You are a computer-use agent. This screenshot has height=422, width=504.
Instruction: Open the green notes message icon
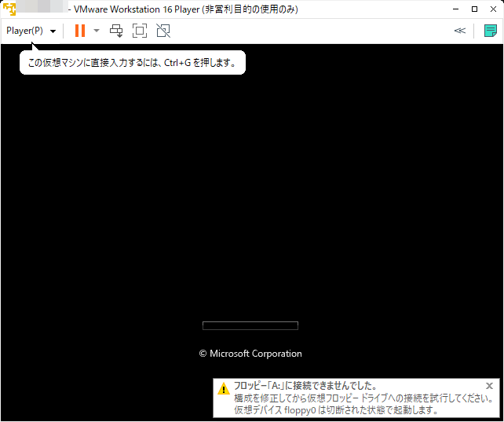click(490, 31)
